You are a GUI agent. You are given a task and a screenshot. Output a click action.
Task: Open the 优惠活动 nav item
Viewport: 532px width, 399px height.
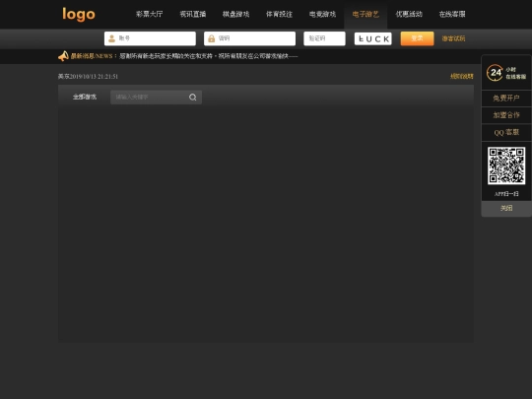pos(409,14)
